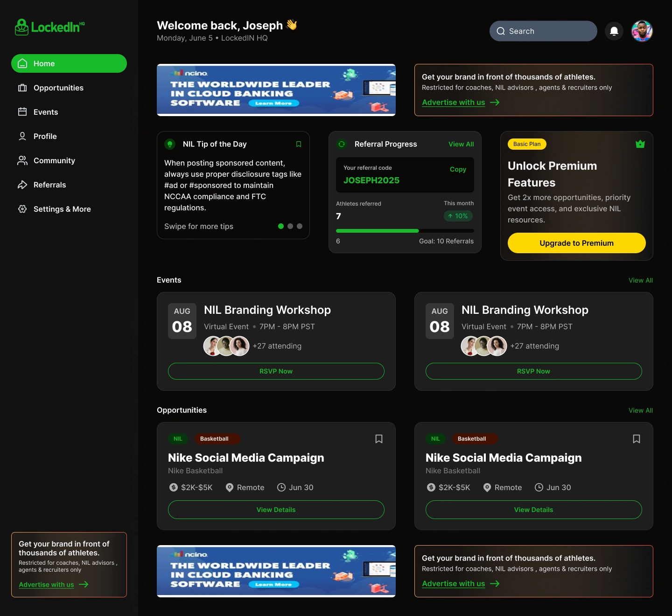Click Advertise with us in top promo card

tap(461, 102)
